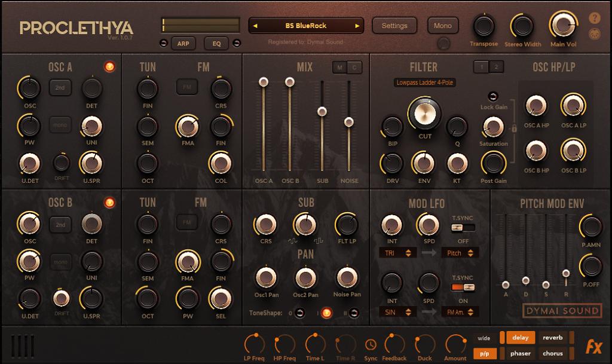Select the phaser effect tab
The image size is (612, 364).
click(x=521, y=353)
